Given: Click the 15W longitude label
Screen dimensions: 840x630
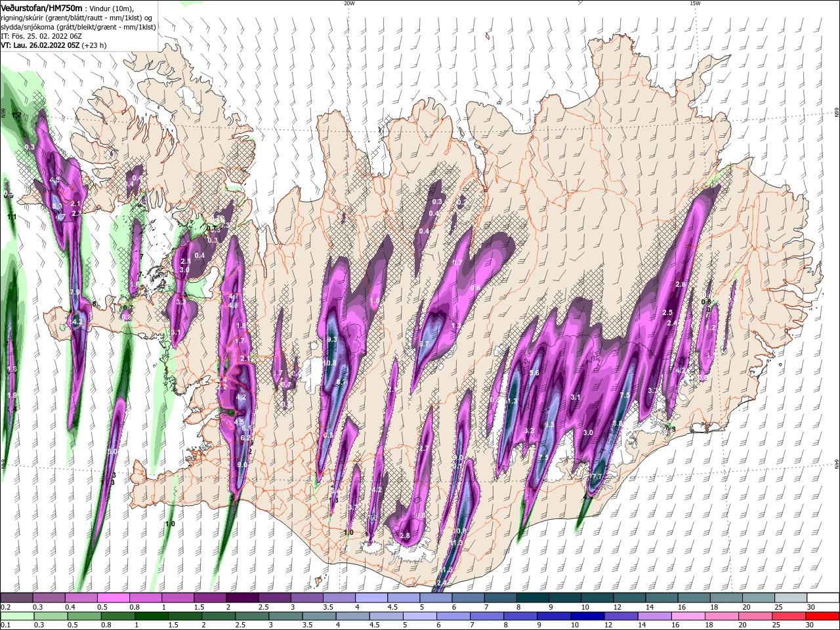Looking at the screenshot, I should (694, 3).
